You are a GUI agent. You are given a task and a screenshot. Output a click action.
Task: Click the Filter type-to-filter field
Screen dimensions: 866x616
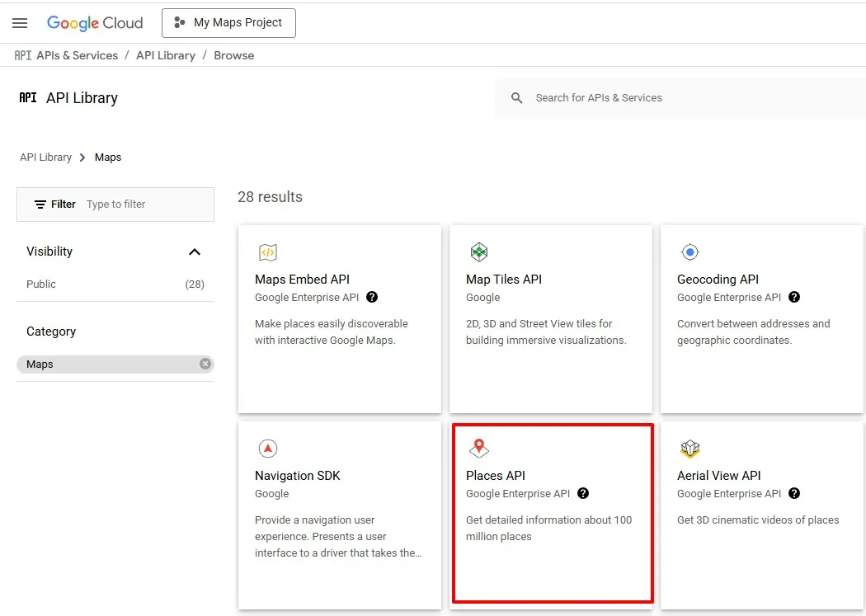(144, 205)
